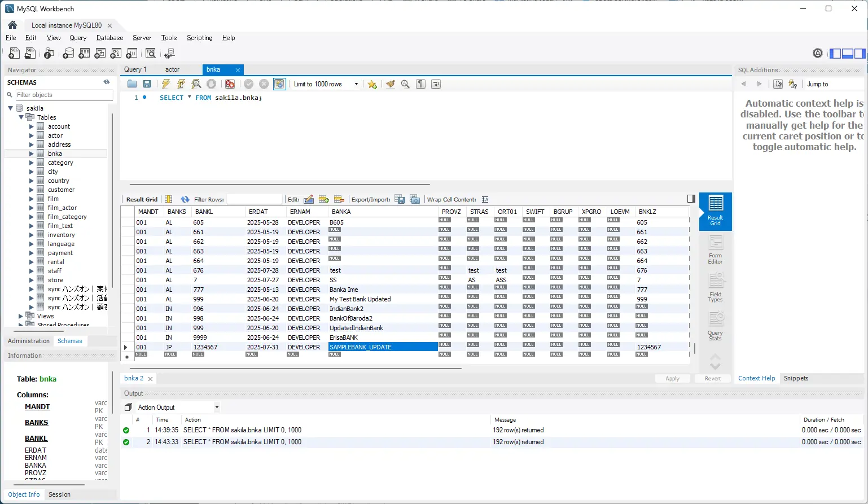868x504 pixels.
Task: Open the Database menu
Action: click(x=109, y=38)
